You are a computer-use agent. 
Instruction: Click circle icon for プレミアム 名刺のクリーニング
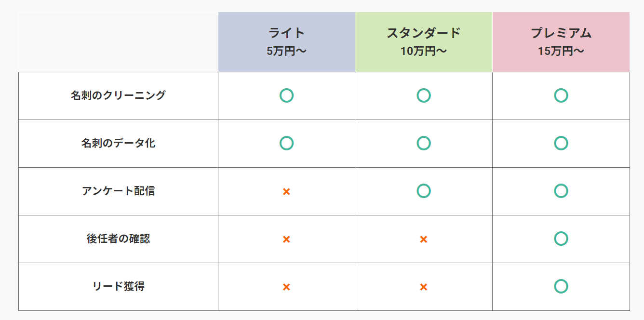tap(561, 95)
